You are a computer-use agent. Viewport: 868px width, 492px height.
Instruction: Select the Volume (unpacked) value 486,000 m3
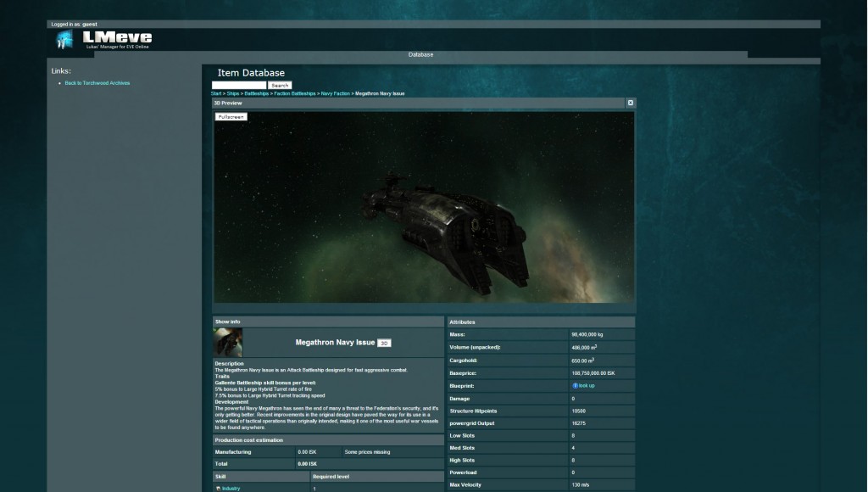(585, 348)
